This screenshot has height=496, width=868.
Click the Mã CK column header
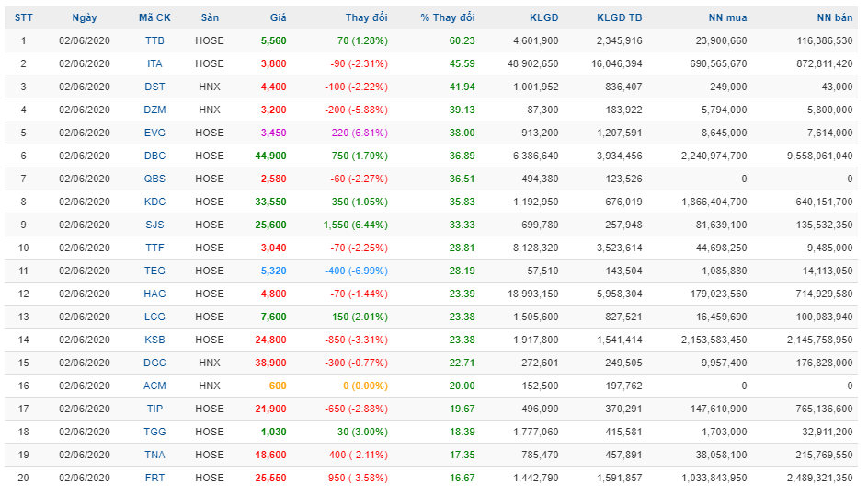[154, 18]
